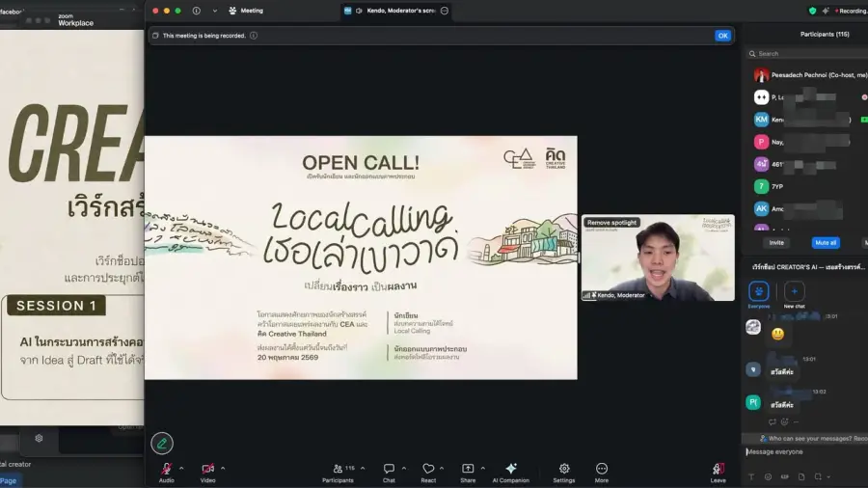This screenshot has height=488, width=868.
Task: Click the chat title 'CREATOR'S AI' header
Action: click(808, 267)
